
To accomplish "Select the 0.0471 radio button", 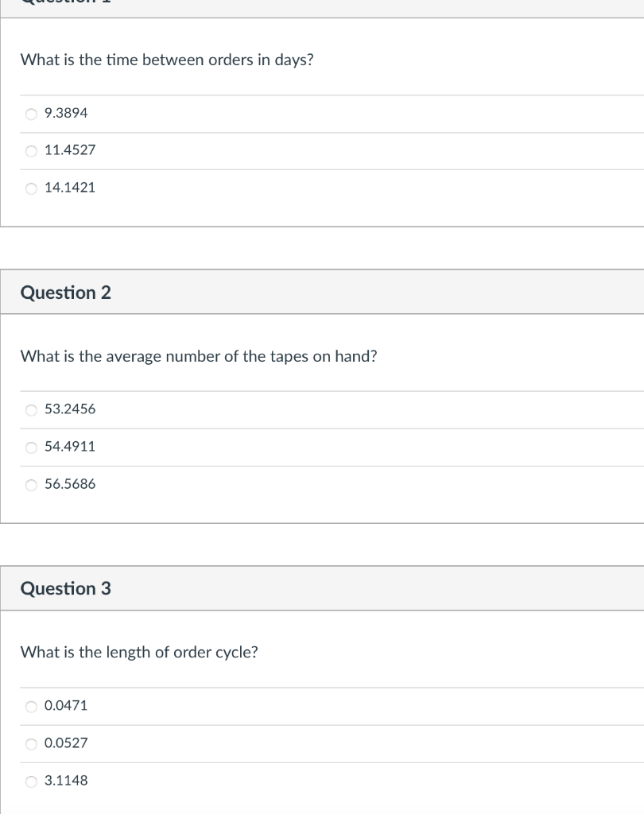I will 32,707.
